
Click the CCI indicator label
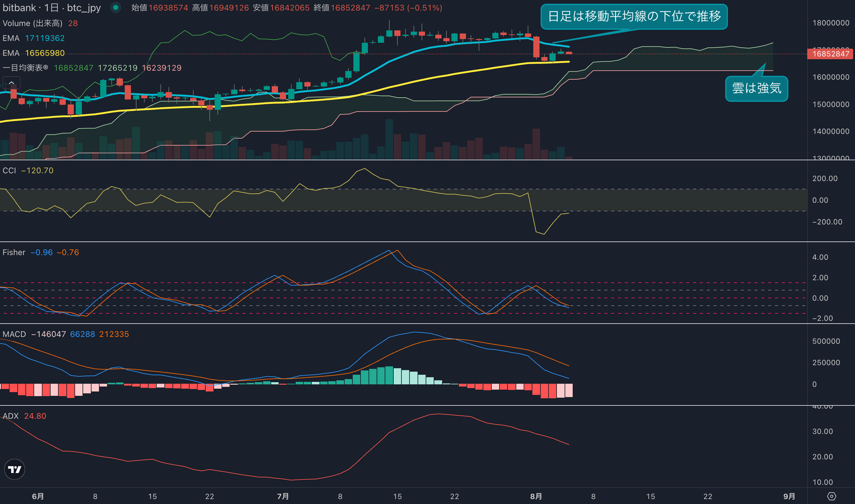9,170
